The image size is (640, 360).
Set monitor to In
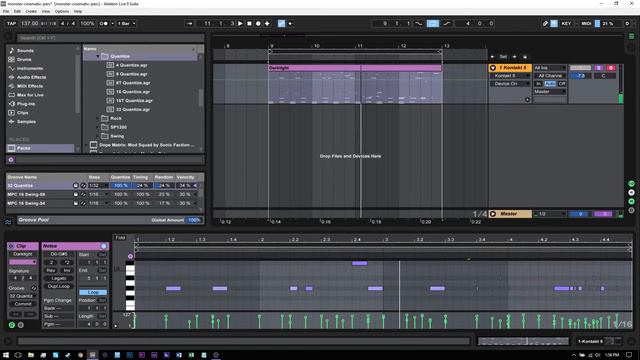pyautogui.click(x=538, y=84)
